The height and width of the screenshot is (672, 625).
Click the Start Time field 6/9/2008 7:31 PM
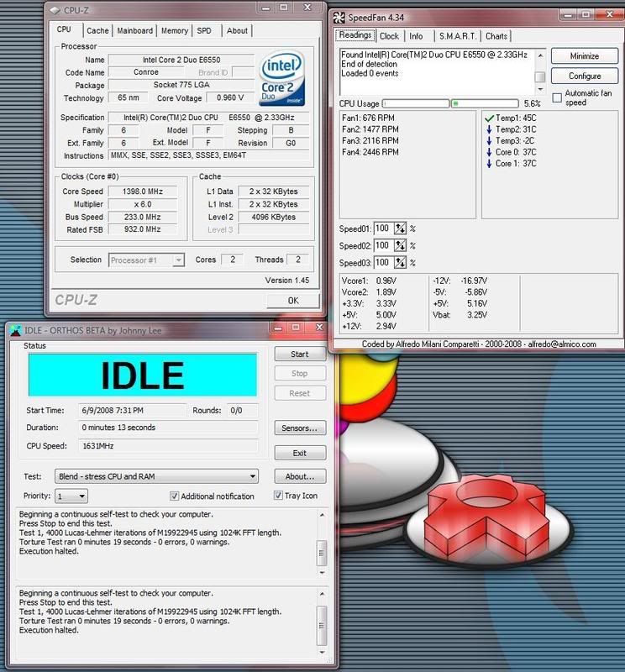click(133, 410)
